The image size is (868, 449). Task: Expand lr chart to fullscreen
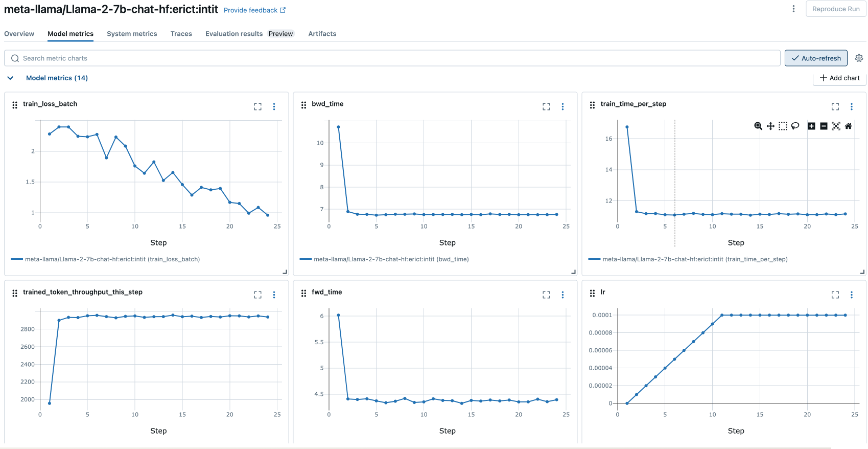point(835,295)
